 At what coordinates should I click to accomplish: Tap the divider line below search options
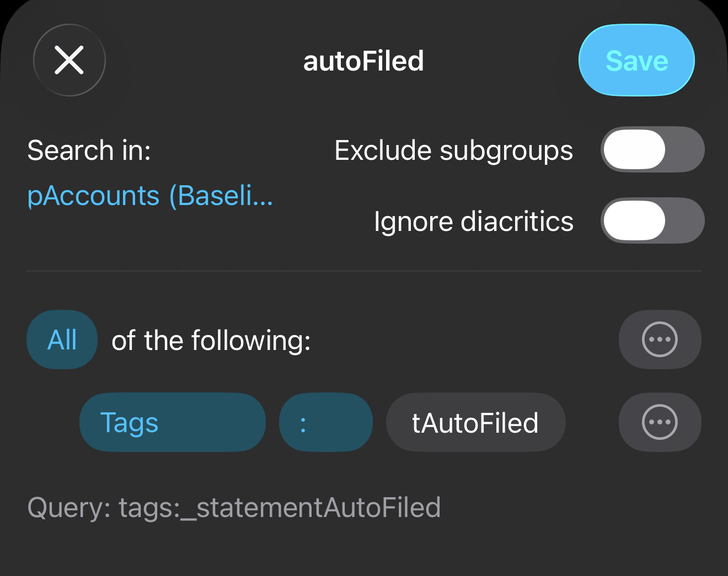point(364,271)
